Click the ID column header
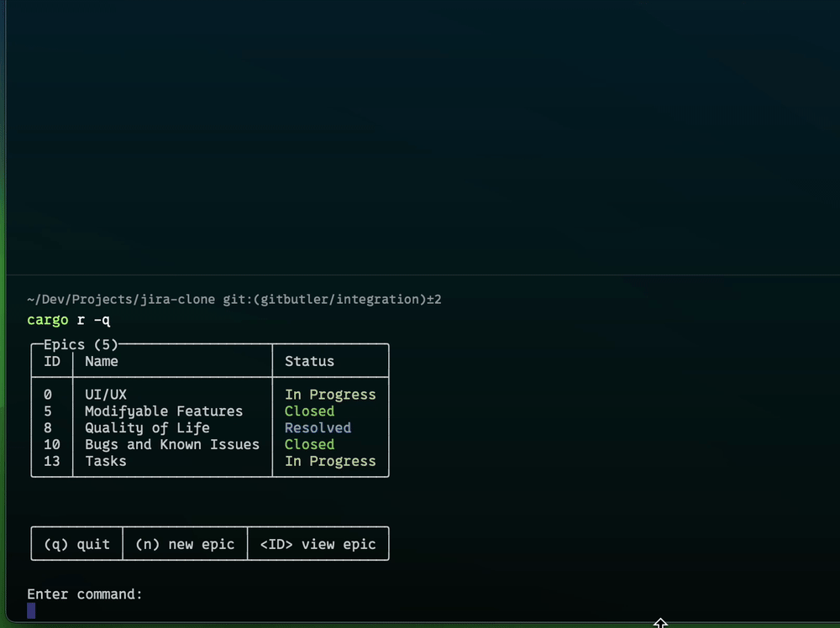This screenshot has width=840, height=628. 52,361
